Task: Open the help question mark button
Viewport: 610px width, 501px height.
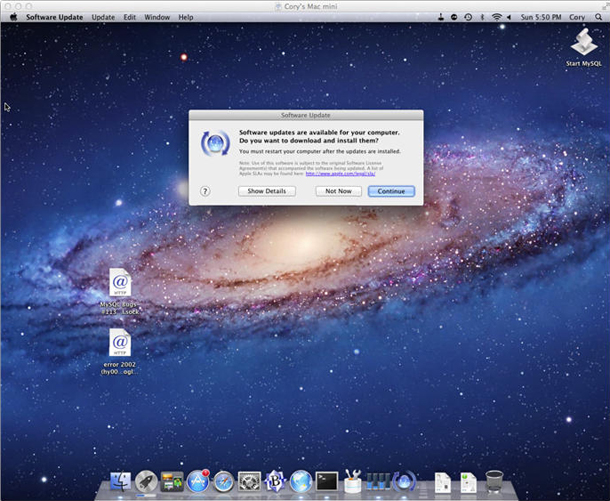Action: [205, 191]
